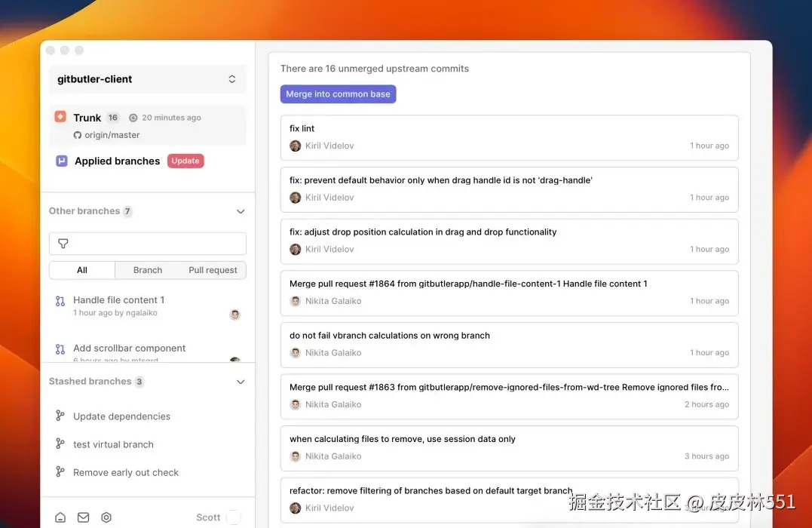Click the 3 hours ago timestamp
This screenshot has height=528, width=812.
point(706,456)
